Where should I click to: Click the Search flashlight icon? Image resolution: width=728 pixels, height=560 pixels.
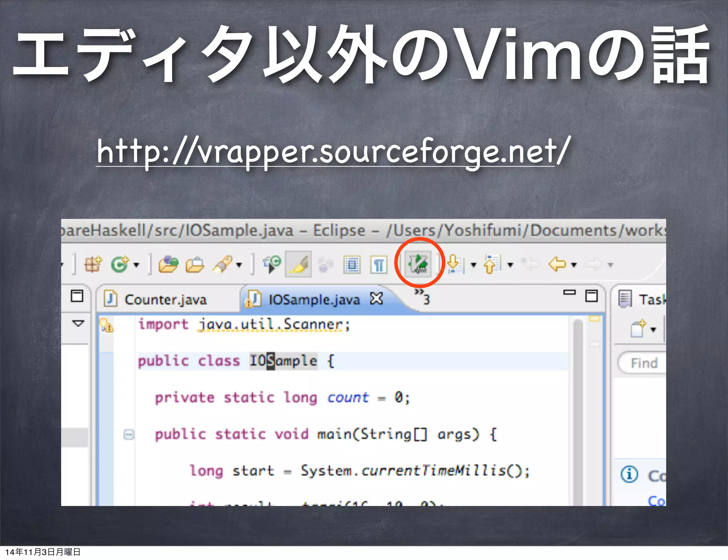click(x=223, y=264)
